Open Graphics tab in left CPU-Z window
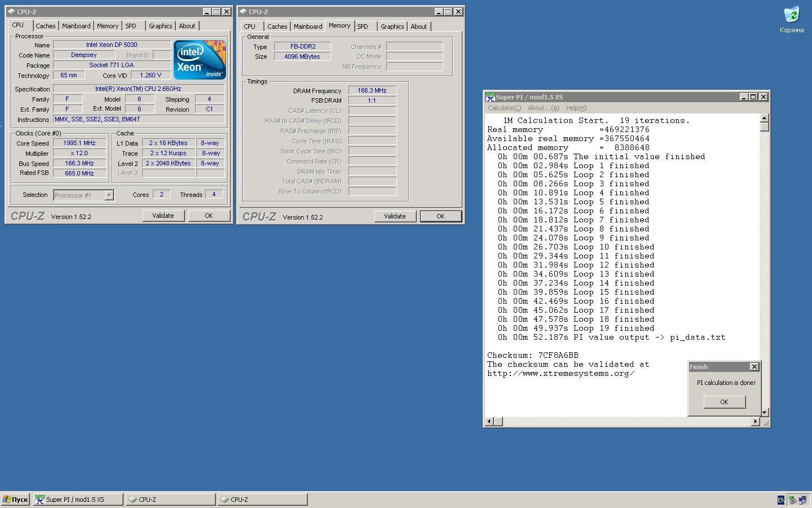Image resolution: width=812 pixels, height=508 pixels. 161,26
